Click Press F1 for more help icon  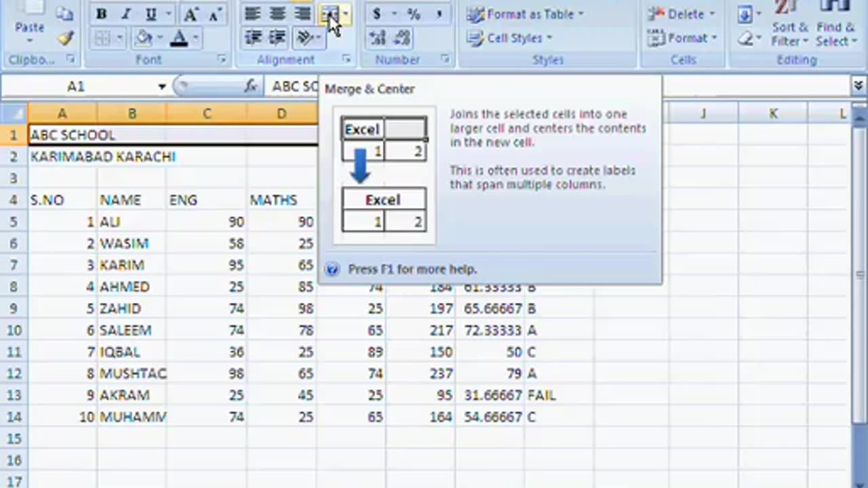point(332,269)
